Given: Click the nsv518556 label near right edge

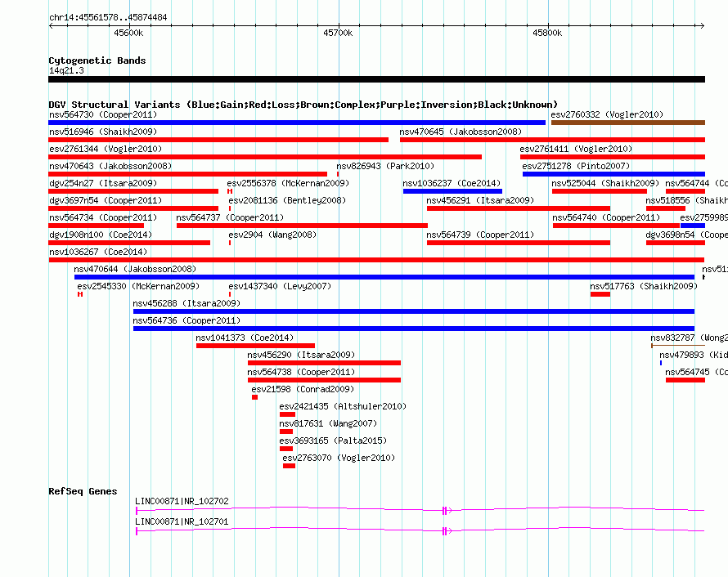Looking at the screenshot, I should (686, 200).
